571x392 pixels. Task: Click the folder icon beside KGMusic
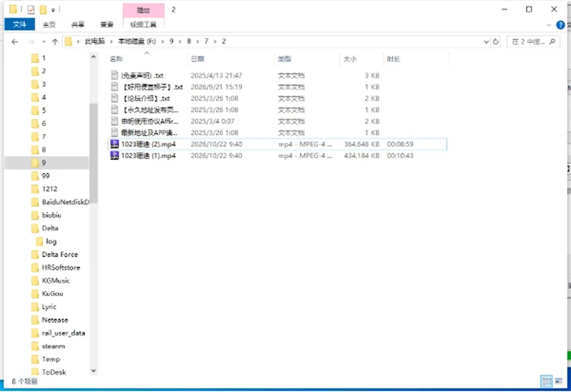[x=35, y=281]
